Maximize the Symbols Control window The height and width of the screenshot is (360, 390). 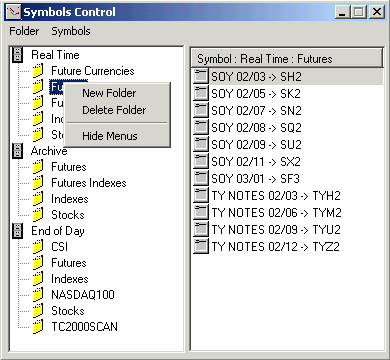coord(359,12)
